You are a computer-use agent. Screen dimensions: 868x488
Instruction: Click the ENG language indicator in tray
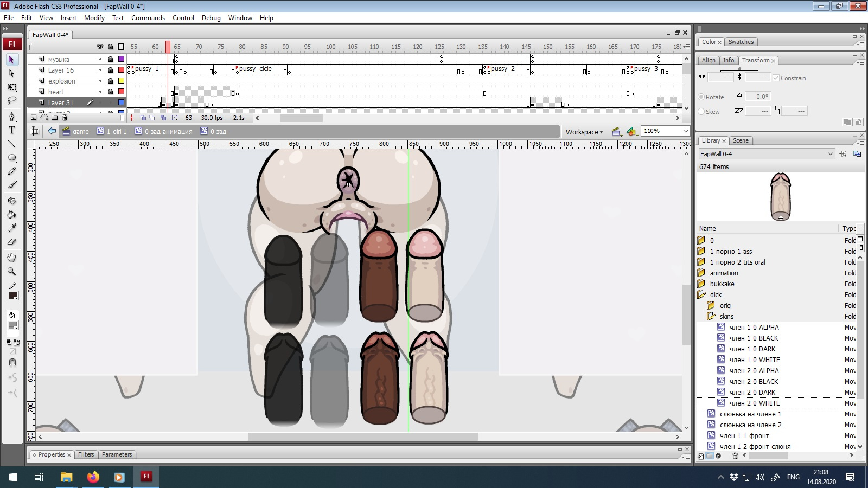point(793,477)
